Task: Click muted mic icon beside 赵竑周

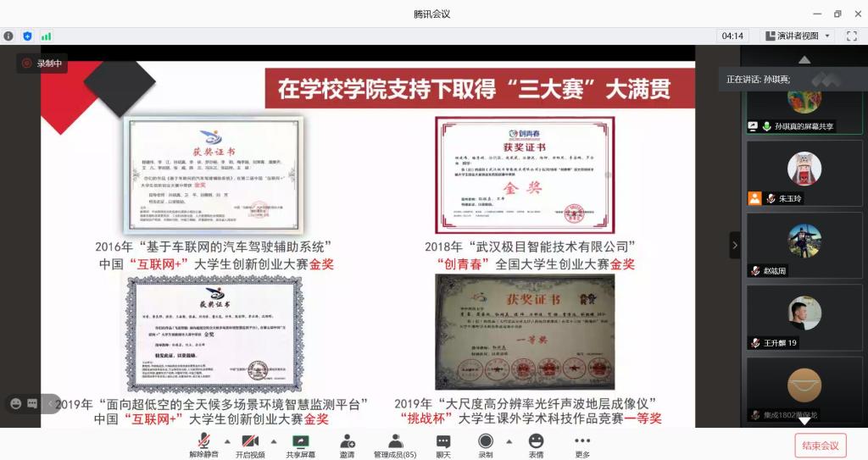Action: [755, 271]
